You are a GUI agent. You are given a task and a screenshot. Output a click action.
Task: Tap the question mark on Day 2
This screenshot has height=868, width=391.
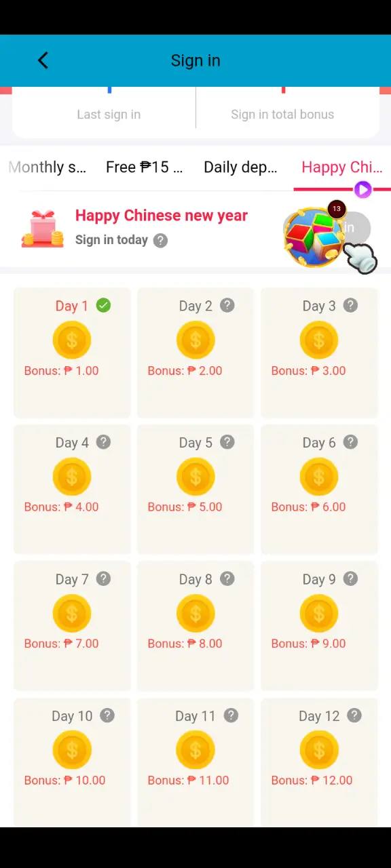[x=227, y=305]
